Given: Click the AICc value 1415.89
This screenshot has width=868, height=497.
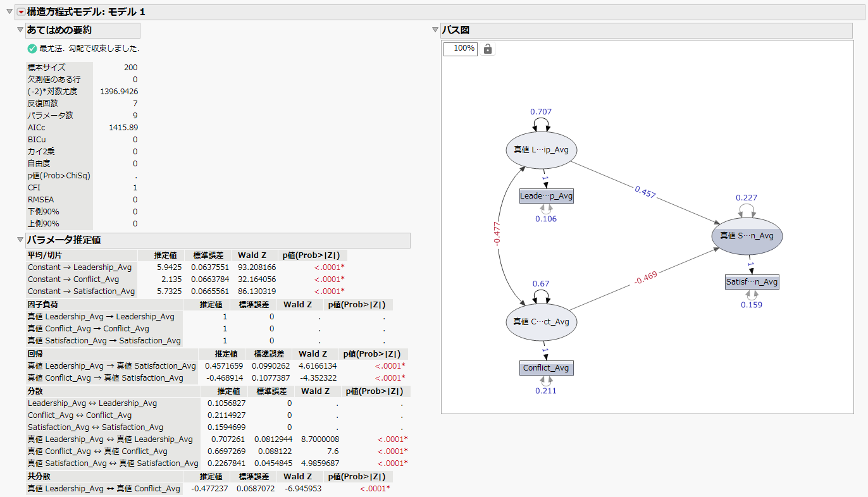Looking at the screenshot, I should tap(123, 128).
